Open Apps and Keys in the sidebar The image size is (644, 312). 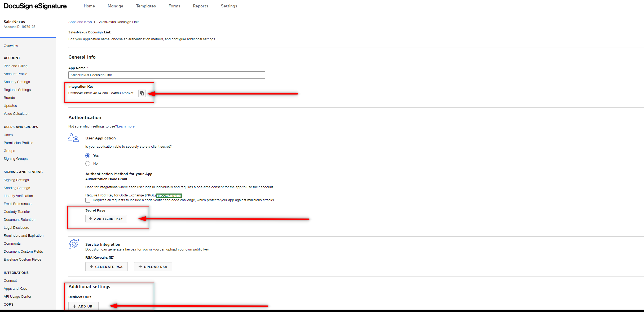(x=15, y=289)
